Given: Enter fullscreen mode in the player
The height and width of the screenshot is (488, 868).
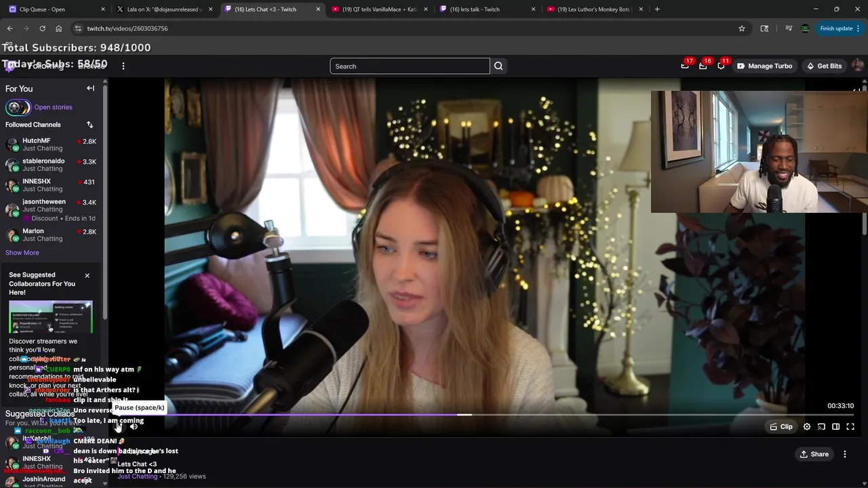Looking at the screenshot, I should coord(850,427).
